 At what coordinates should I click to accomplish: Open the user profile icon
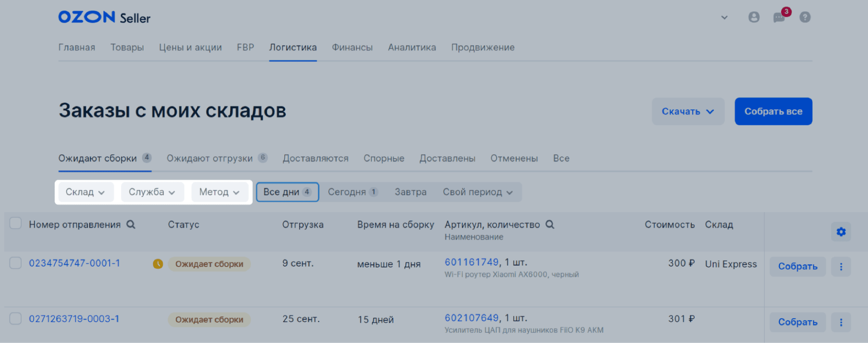coord(754,17)
